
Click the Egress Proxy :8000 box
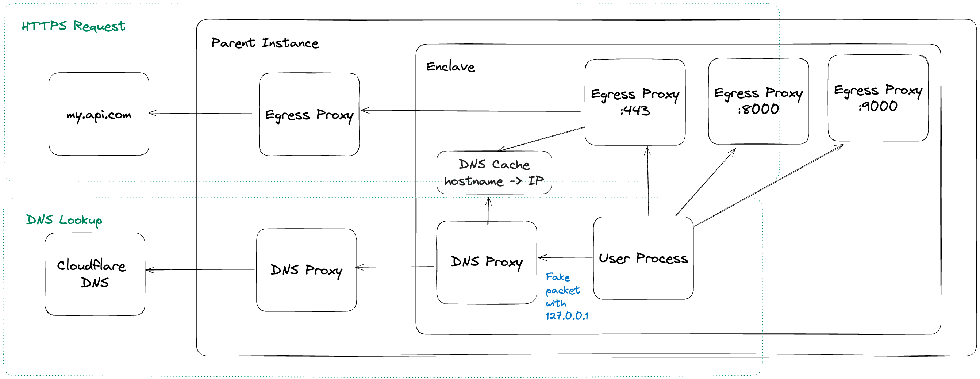click(x=758, y=101)
